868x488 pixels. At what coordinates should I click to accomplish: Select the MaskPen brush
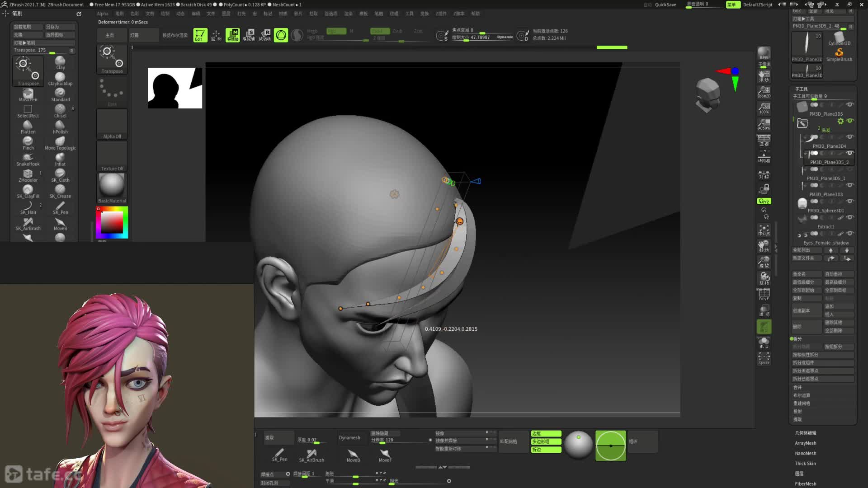tap(28, 95)
